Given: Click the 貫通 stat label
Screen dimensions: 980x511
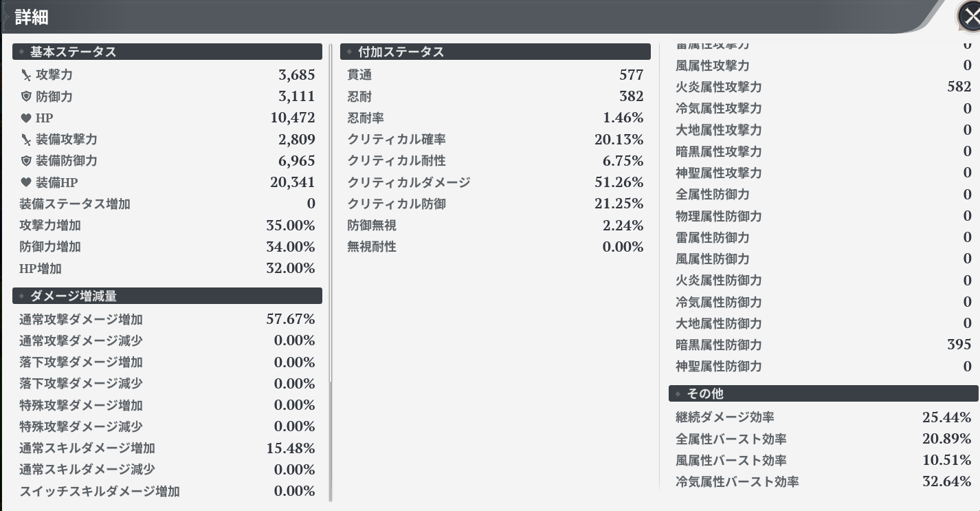Looking at the screenshot, I should tap(359, 75).
